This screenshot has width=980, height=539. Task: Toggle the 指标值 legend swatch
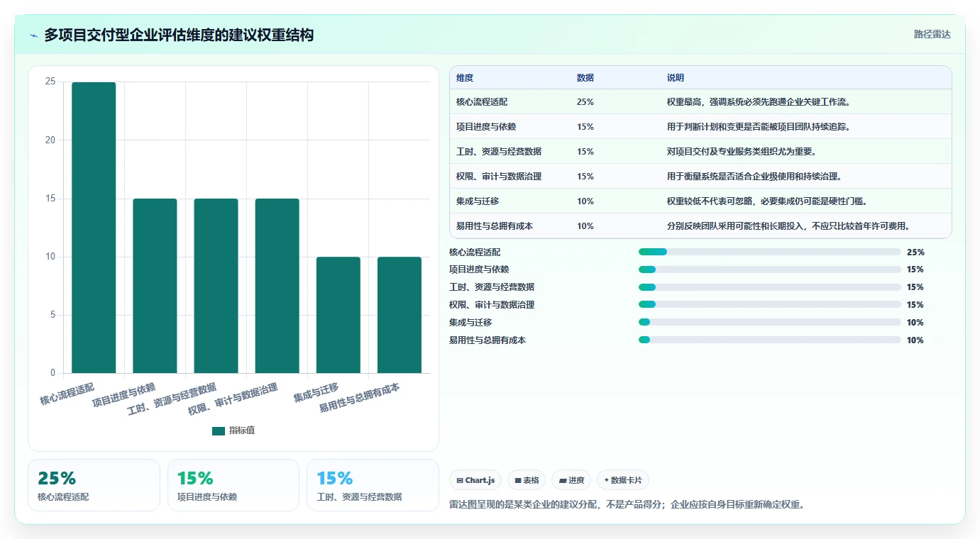coord(219,431)
